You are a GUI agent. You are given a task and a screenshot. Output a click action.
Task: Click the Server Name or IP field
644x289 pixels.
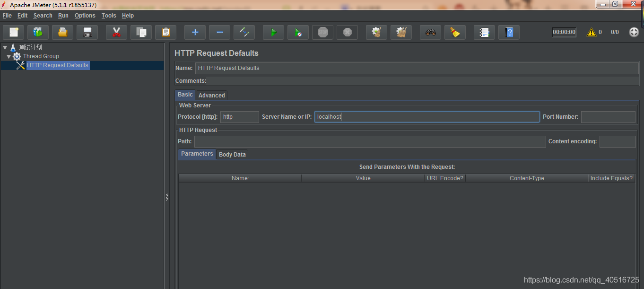pos(426,116)
